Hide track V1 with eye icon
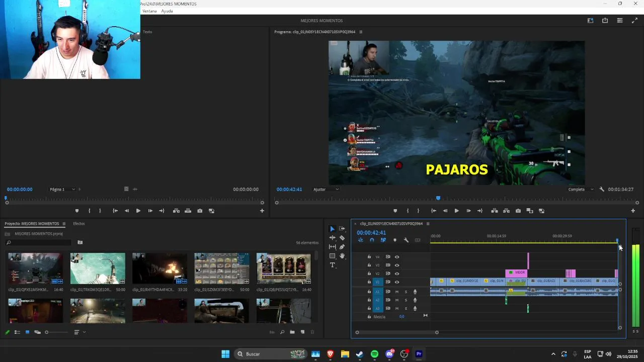Screen dimensions: 644x362 397,282
